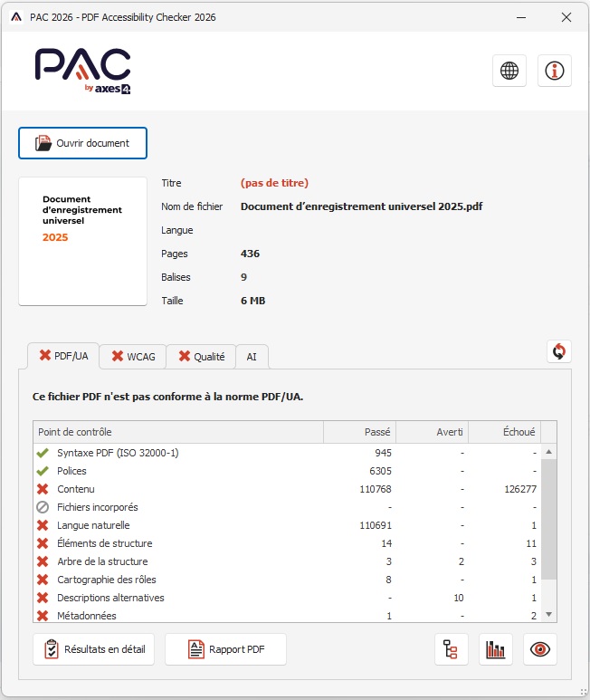Viewport: 590px width, 700px height.
Task: Click the Échoué column header
Action: pos(504,432)
